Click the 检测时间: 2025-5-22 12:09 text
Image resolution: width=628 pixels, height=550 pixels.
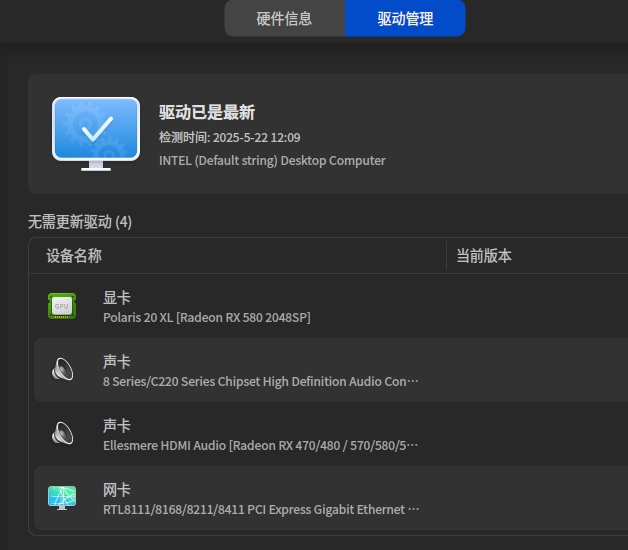(229, 137)
